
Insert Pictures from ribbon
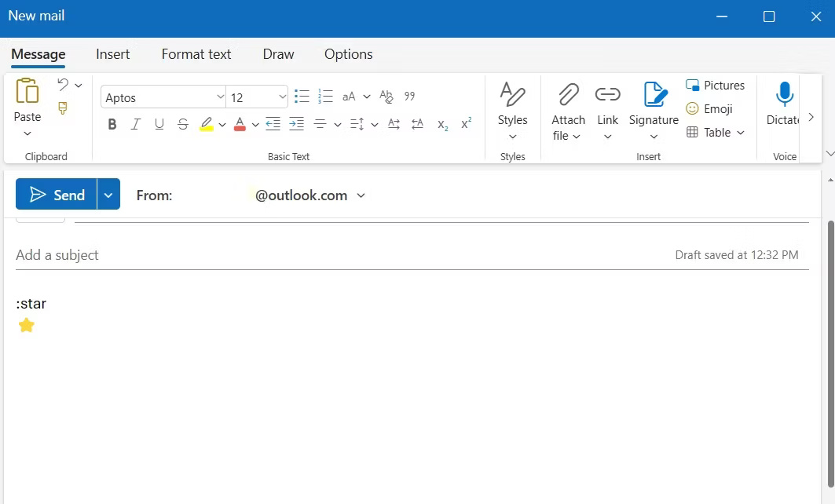(715, 85)
